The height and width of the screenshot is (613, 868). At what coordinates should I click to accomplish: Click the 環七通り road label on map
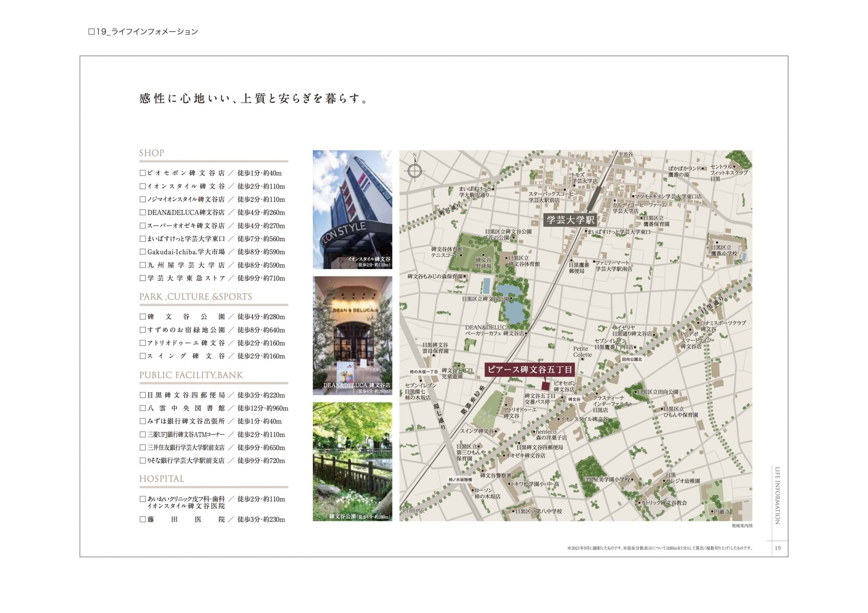[439, 416]
